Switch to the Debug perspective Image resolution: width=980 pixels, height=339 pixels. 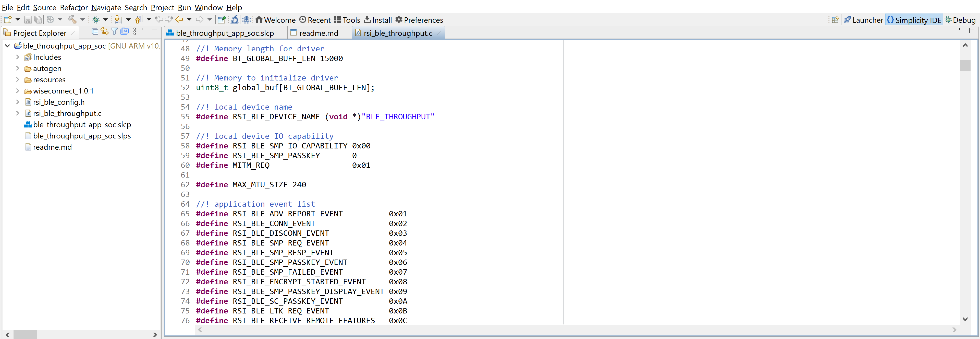pos(960,20)
